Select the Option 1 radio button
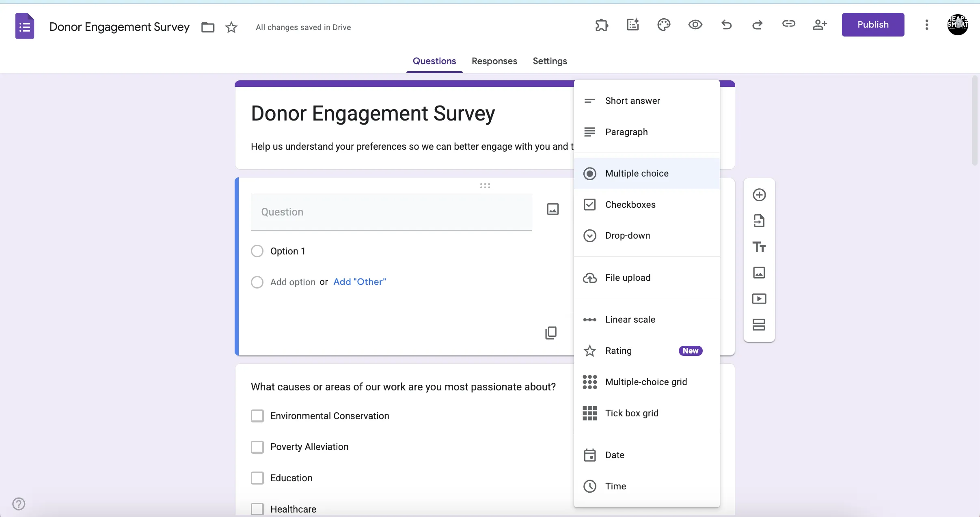Screen dimensions: 980x517 (257, 251)
